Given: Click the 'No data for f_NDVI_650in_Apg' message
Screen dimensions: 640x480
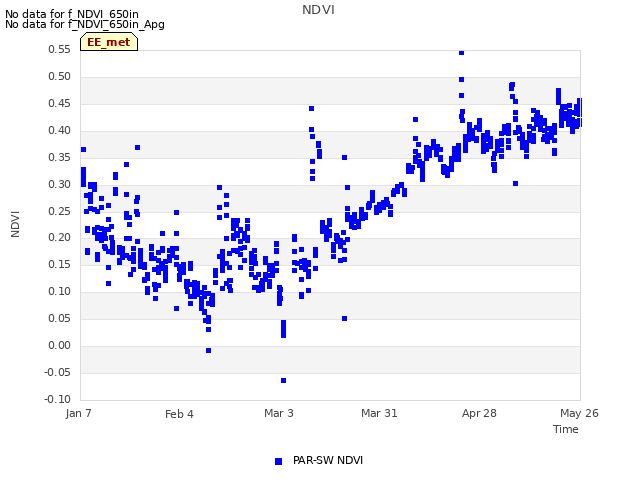Looking at the screenshot, I should pos(85,24).
